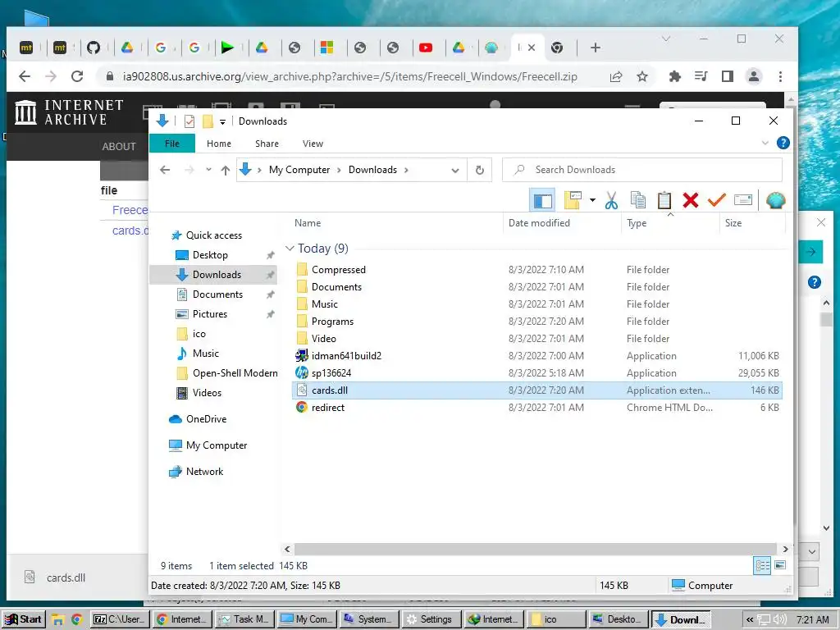840x630 pixels.
Task: Select Open-Shell Modern folder in sidebar
Action: point(235,373)
